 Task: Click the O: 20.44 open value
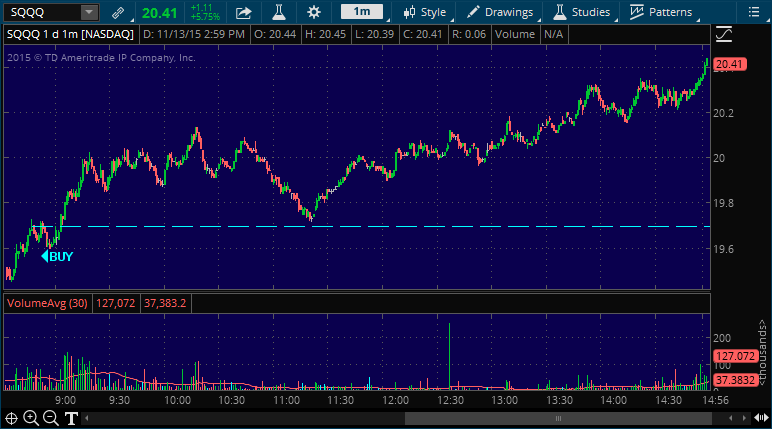[275, 34]
